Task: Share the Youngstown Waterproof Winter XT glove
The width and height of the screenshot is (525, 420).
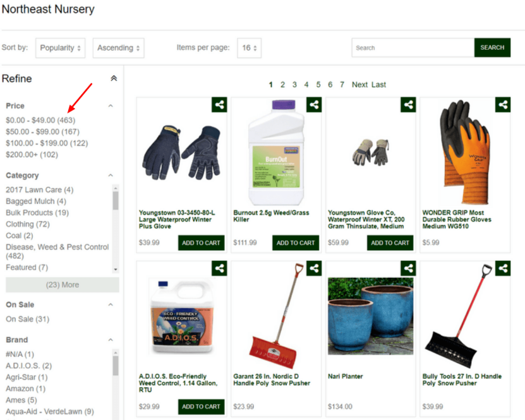Action: [x=408, y=105]
